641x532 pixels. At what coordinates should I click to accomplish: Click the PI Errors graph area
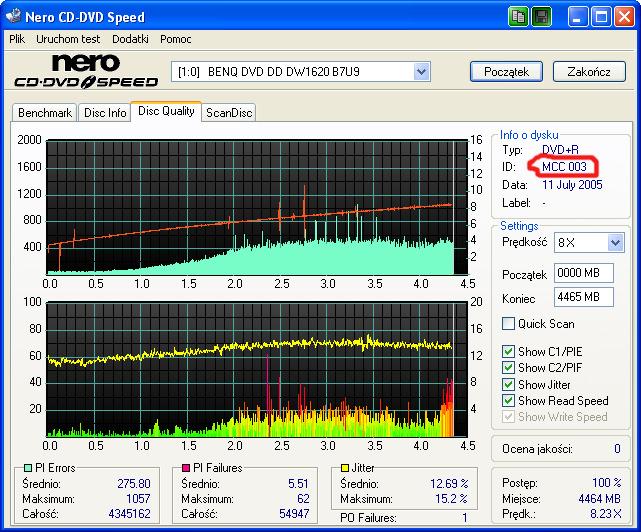[x=257, y=207]
